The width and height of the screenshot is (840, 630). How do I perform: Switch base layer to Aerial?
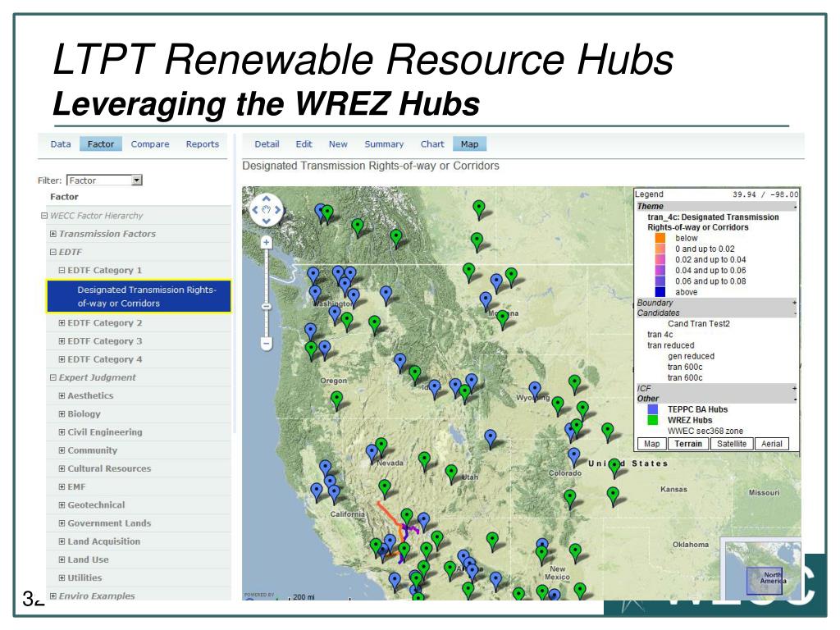772,444
